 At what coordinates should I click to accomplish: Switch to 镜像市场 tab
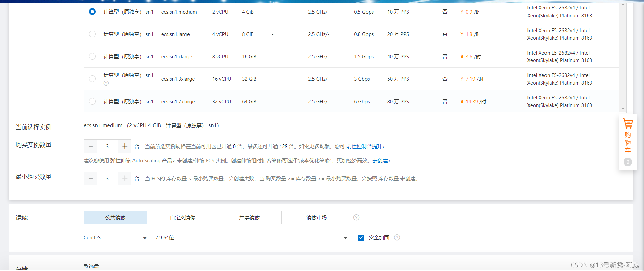pyautogui.click(x=317, y=217)
